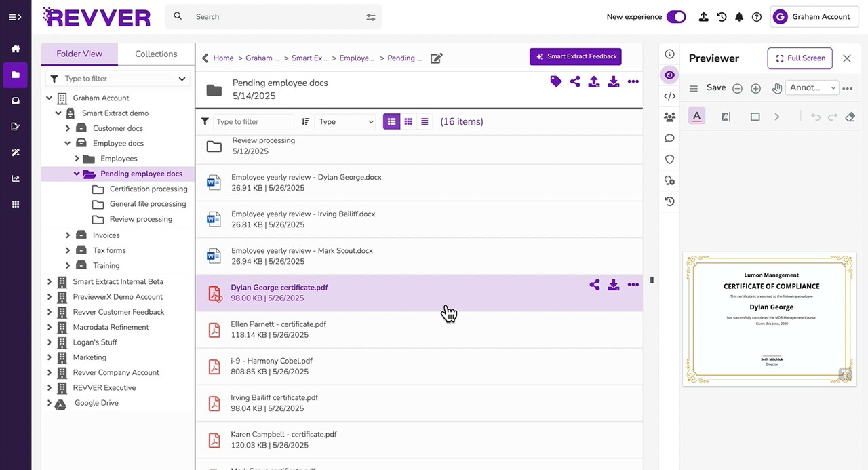Switch to list view layout
The width and height of the screenshot is (868, 470).
coord(392,121)
